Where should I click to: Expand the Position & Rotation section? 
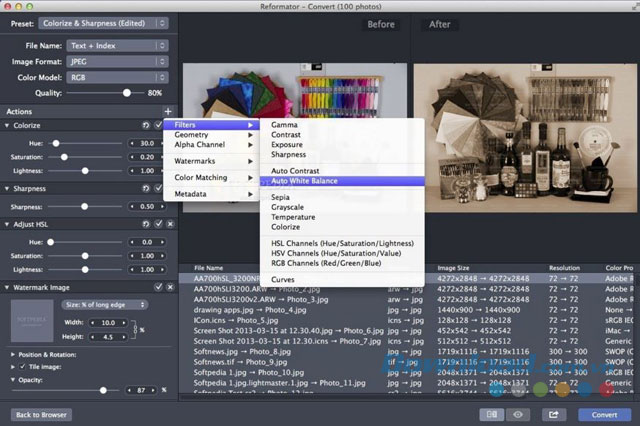point(12,354)
